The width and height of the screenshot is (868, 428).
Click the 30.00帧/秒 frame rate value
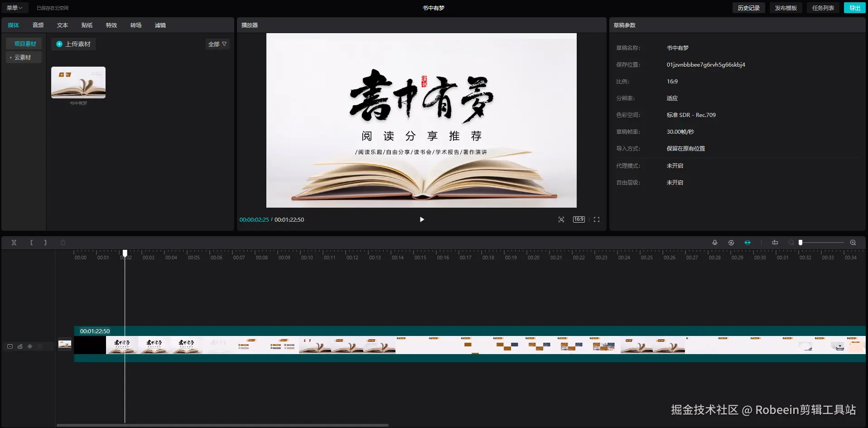coord(680,131)
